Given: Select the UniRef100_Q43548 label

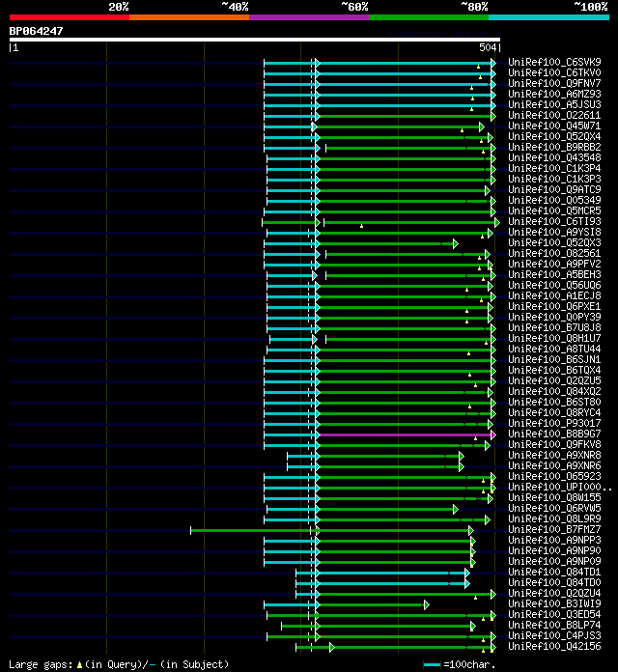Looking at the screenshot, I should 554,157.
